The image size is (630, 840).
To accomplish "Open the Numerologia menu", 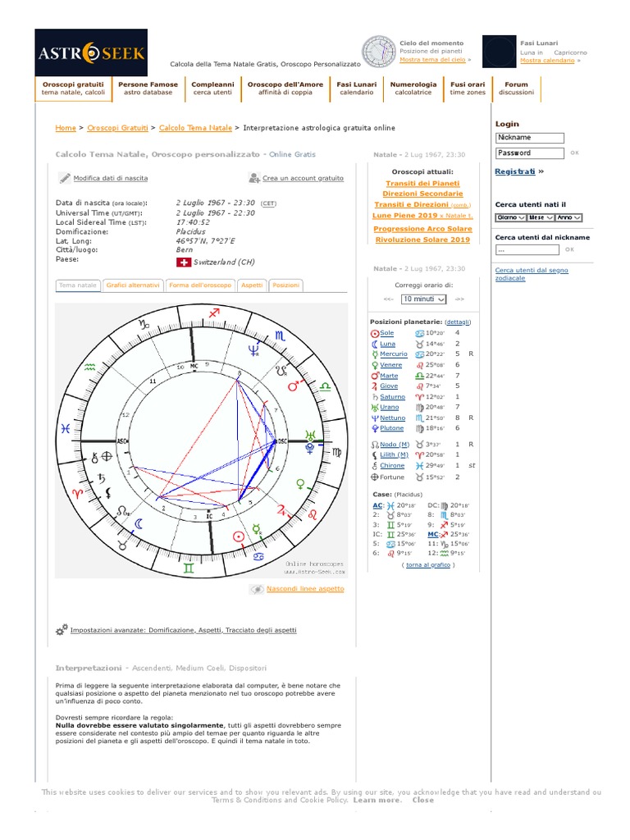I will pos(413,89).
